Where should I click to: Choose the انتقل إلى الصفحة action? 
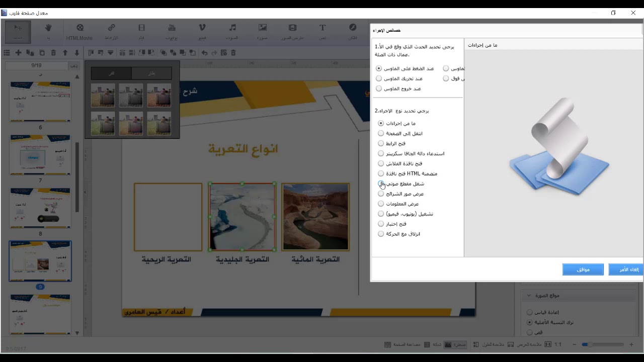(x=400, y=133)
